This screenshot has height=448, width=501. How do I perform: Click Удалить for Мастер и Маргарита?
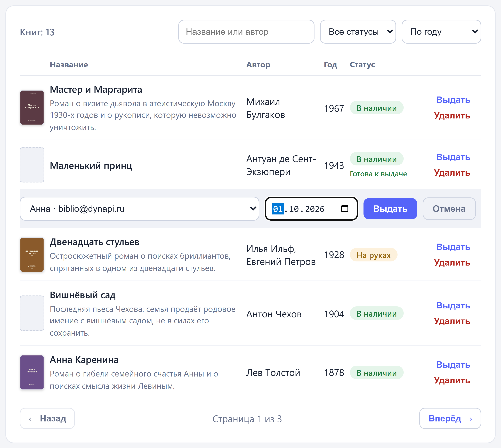click(452, 115)
